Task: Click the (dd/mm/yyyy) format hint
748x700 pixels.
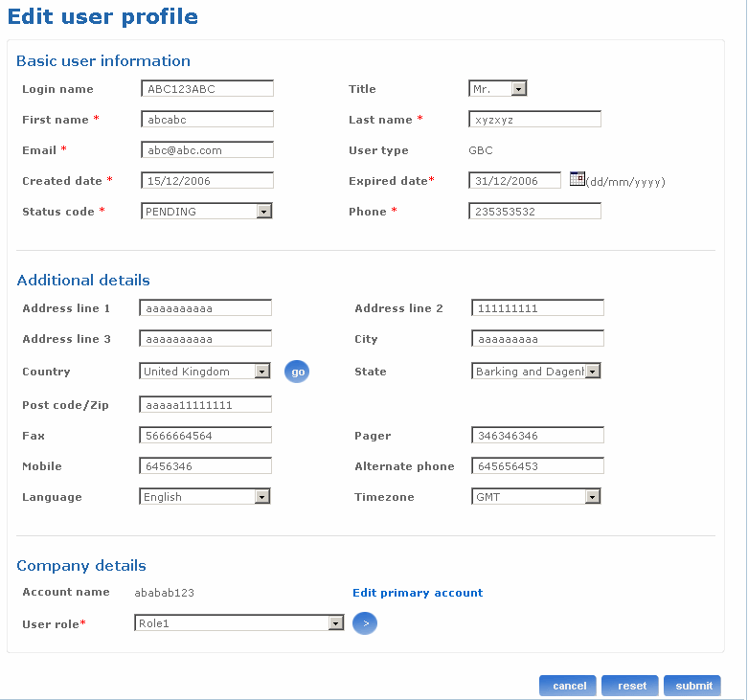Action: [625, 182]
